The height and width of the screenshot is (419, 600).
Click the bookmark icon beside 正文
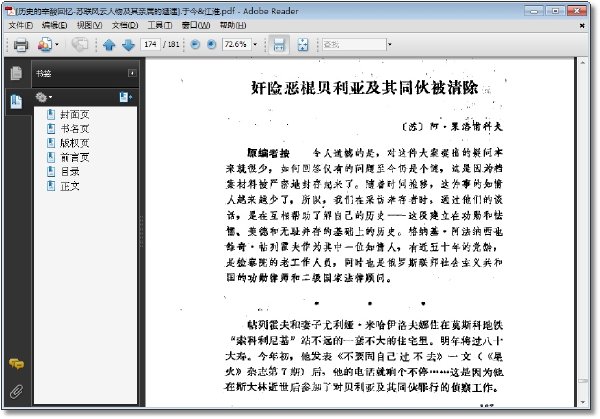pyautogui.click(x=51, y=186)
